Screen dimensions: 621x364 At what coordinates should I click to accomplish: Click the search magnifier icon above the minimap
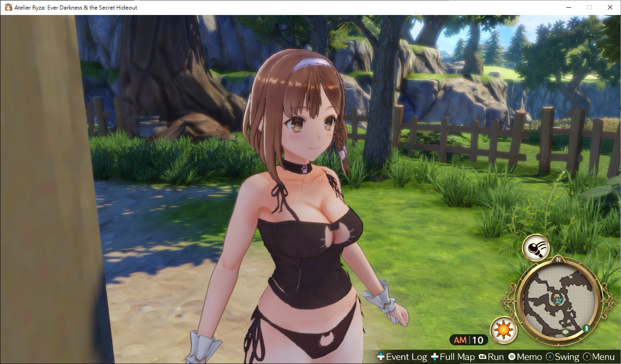[x=536, y=248]
